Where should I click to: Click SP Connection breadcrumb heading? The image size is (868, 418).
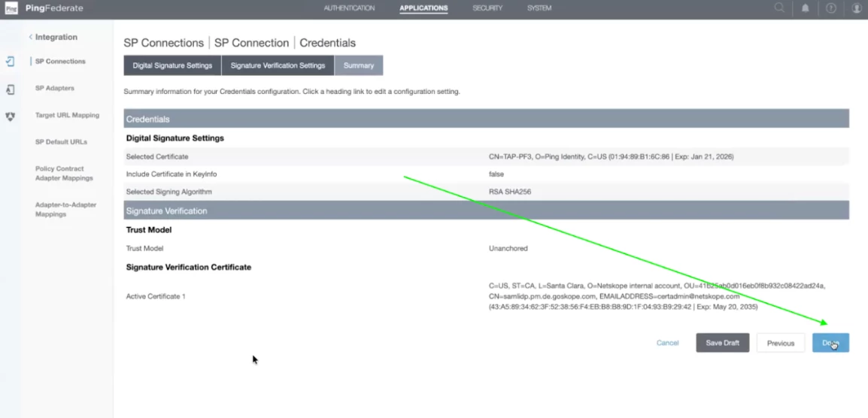point(251,43)
